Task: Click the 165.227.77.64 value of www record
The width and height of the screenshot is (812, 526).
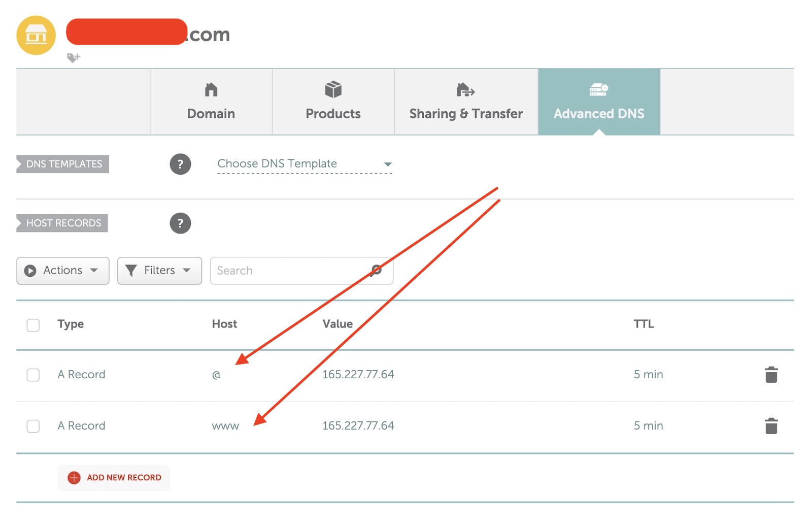Action: [x=358, y=426]
